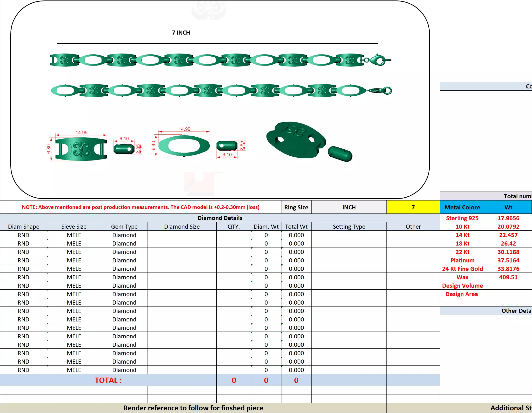Click the TOTAL row label
The image size is (532, 413).
(x=108, y=380)
